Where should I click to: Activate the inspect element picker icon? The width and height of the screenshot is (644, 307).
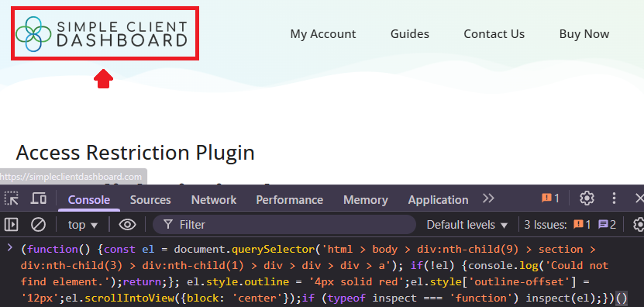click(12, 198)
